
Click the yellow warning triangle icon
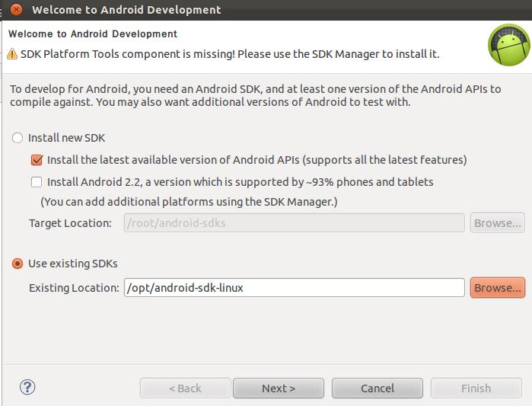pyautogui.click(x=12, y=53)
